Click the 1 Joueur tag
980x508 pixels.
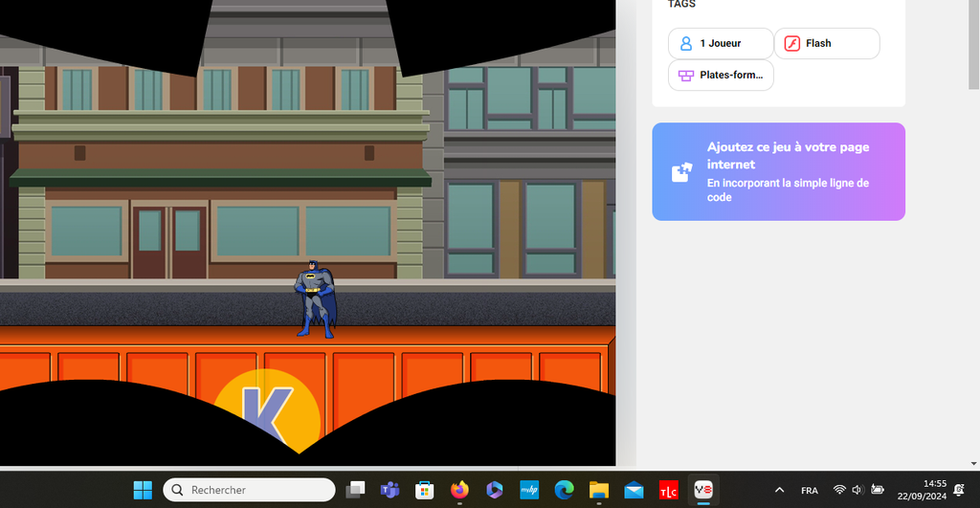pos(720,43)
